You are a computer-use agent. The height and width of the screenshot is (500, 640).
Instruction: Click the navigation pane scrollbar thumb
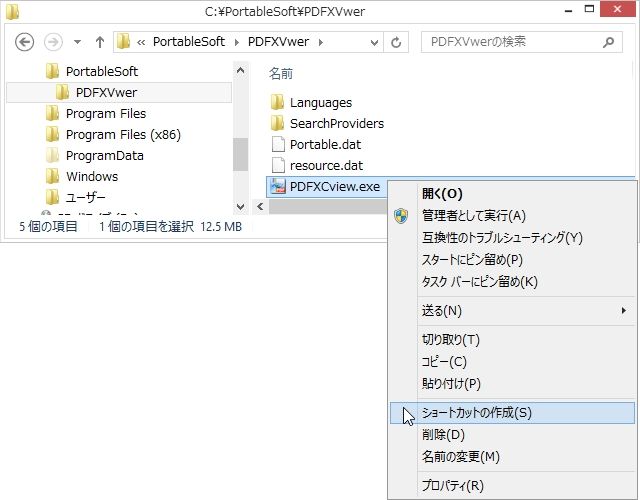(240, 154)
